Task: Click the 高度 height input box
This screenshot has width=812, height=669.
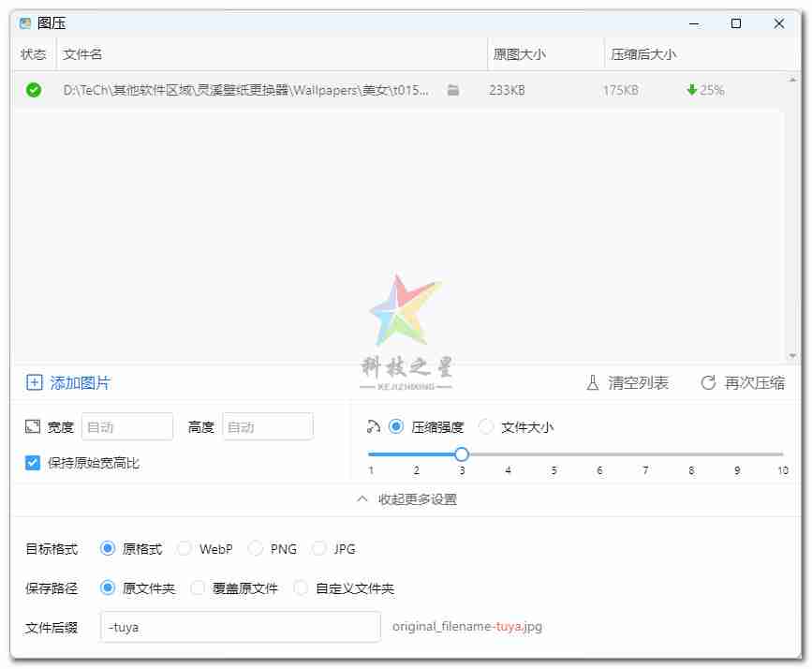Action: [x=267, y=426]
